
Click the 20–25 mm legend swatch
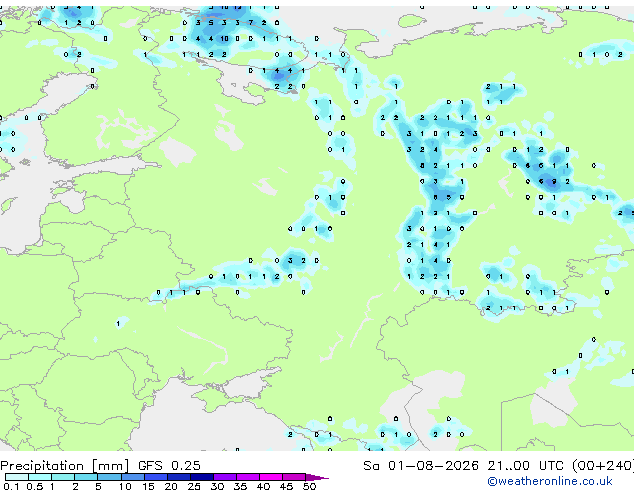point(179,477)
